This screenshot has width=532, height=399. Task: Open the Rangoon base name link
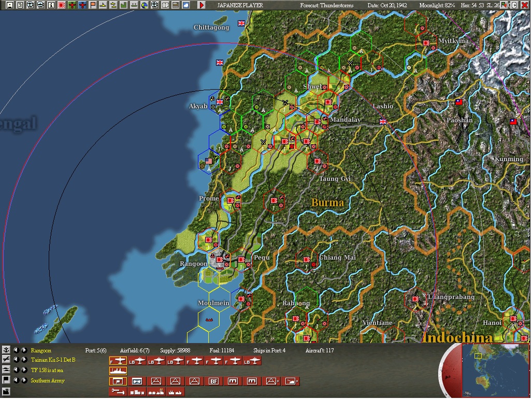click(x=41, y=350)
